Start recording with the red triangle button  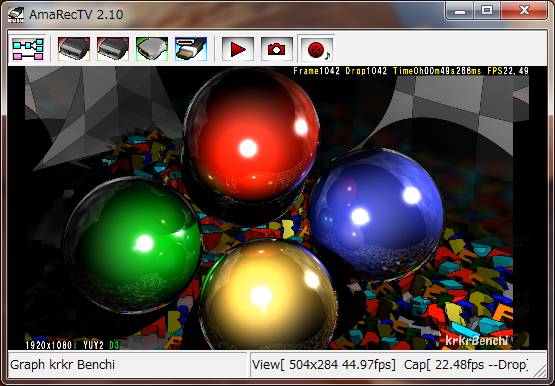click(x=238, y=49)
